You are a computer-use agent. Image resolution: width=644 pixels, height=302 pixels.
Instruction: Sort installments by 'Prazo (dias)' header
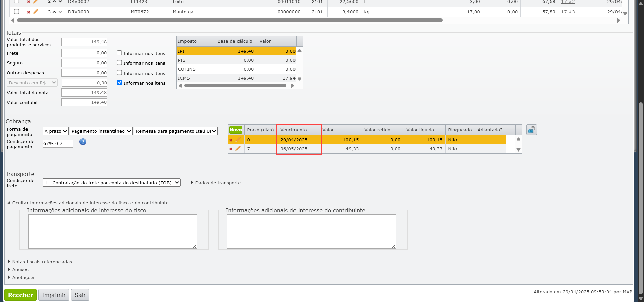coord(261,130)
